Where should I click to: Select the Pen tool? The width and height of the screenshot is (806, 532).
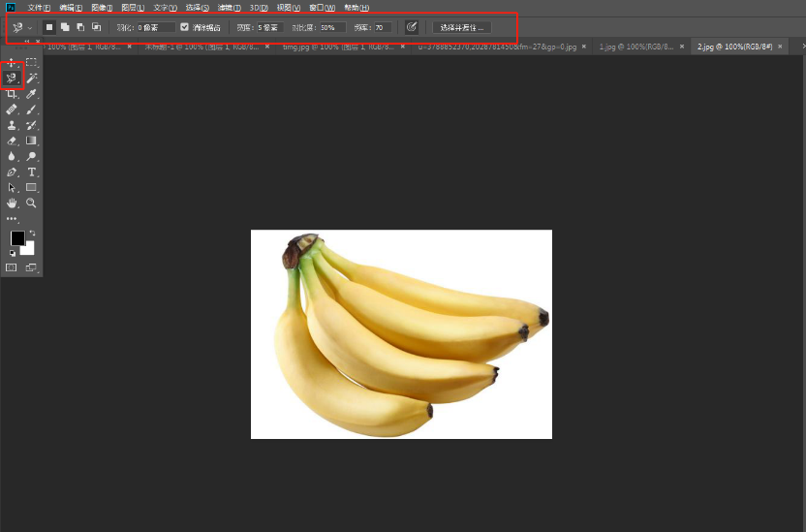(x=12, y=172)
